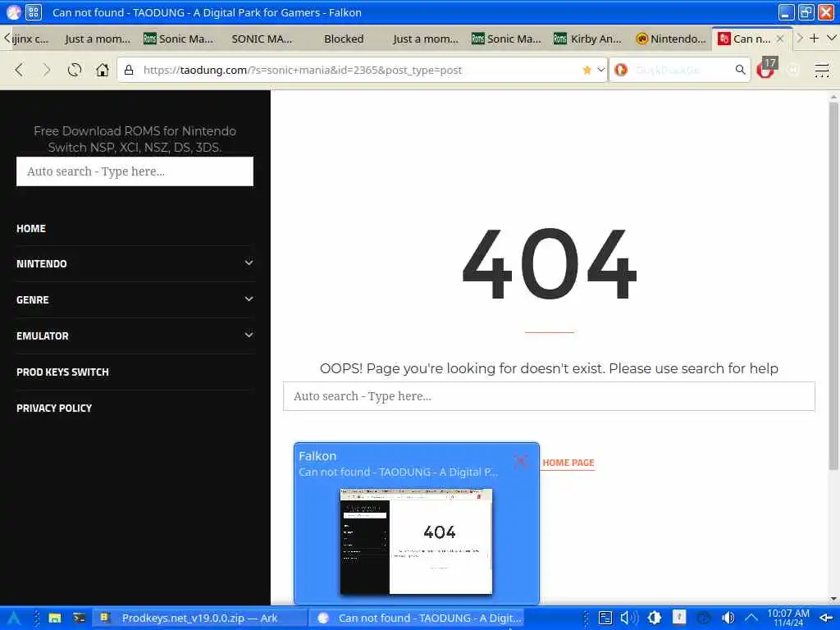
Task: Click the Falkon window preview thumbnail
Action: [x=416, y=541]
